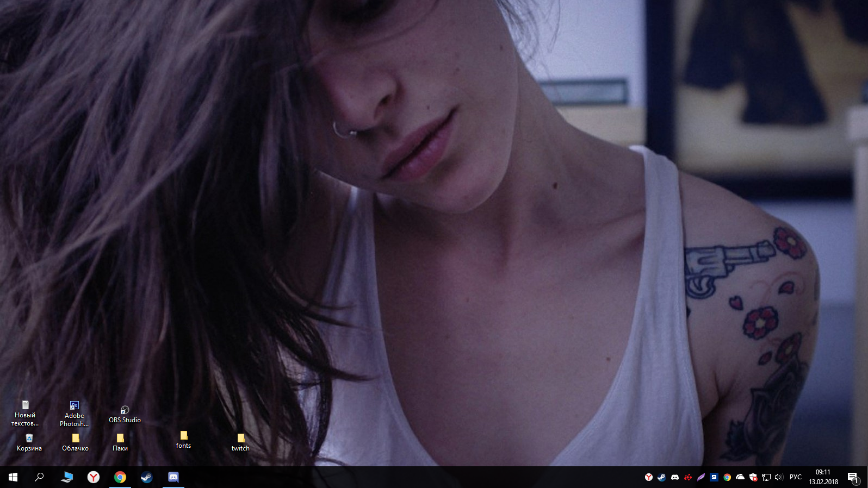Viewport: 868px width, 488px height.
Task: Switch to Google Chrome in taskbar
Action: point(120,477)
